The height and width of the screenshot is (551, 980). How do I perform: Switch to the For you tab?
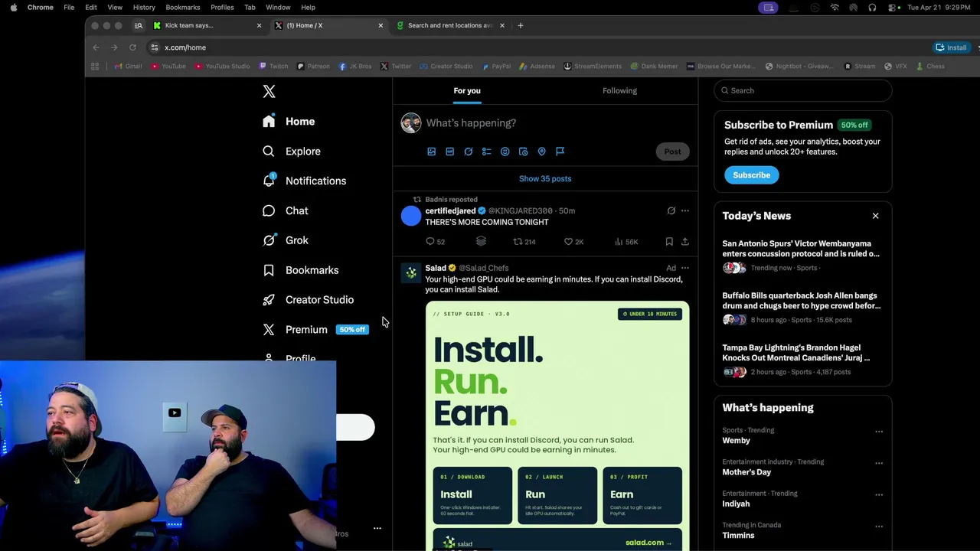click(467, 90)
